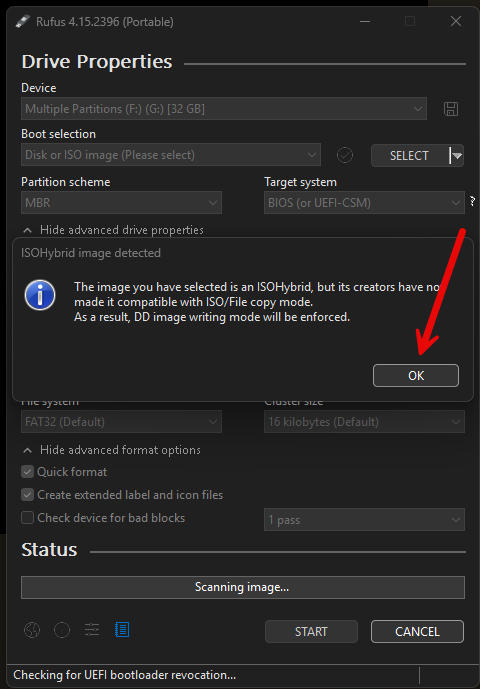
Task: Click the Rufus USB drive title icon
Action: point(23,21)
